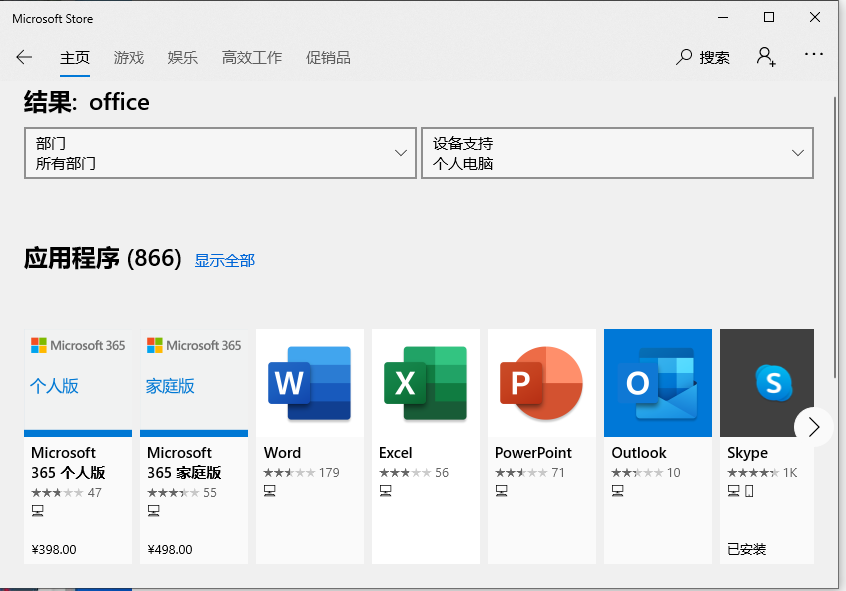Image resolution: width=846 pixels, height=591 pixels.
Task: Click the back arrow button
Action: click(24, 57)
